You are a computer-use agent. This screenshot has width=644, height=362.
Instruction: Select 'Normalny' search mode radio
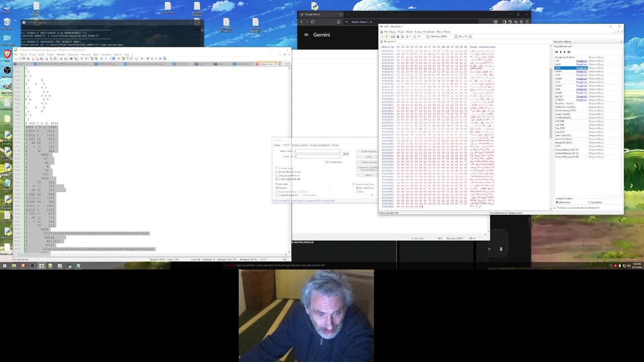point(277,188)
